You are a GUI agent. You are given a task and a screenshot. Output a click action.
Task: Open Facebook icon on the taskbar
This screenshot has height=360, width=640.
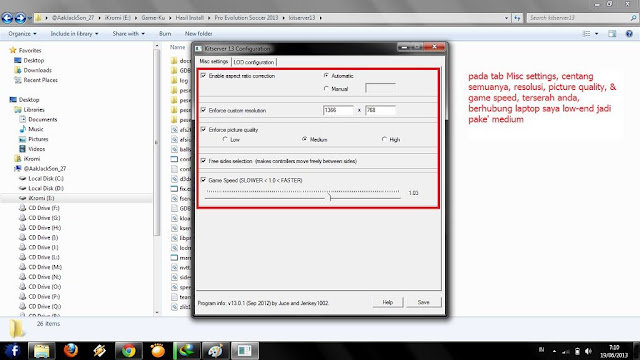click(x=13, y=350)
